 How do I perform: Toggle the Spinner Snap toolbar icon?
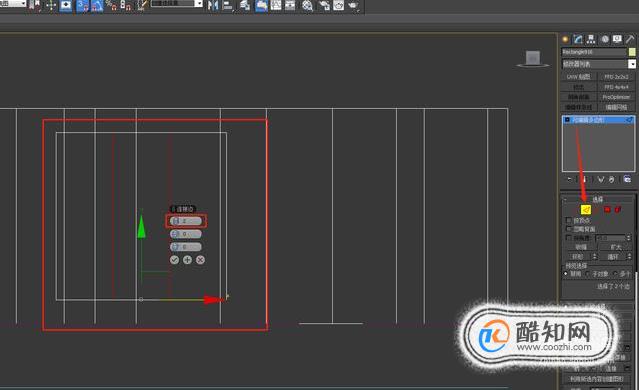(x=126, y=6)
